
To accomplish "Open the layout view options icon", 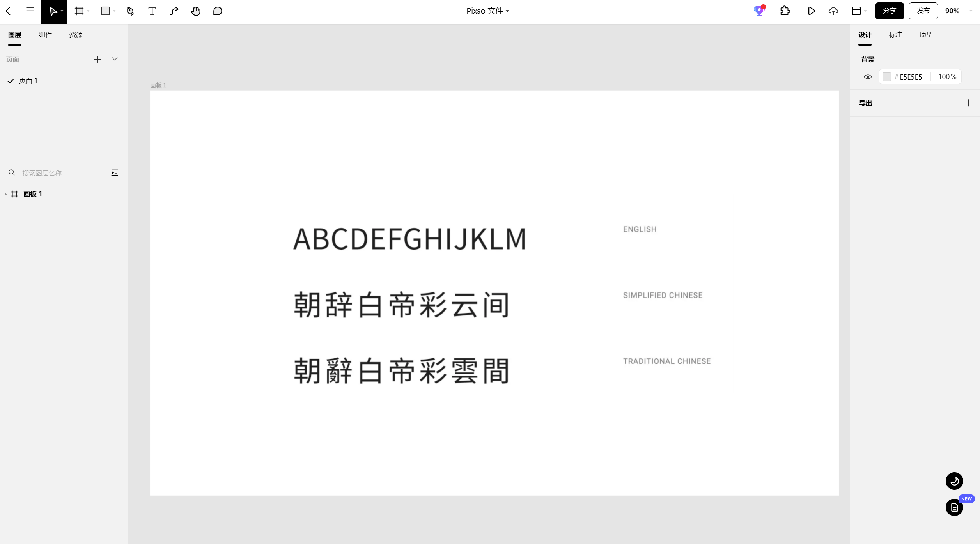I will pyautogui.click(x=856, y=11).
